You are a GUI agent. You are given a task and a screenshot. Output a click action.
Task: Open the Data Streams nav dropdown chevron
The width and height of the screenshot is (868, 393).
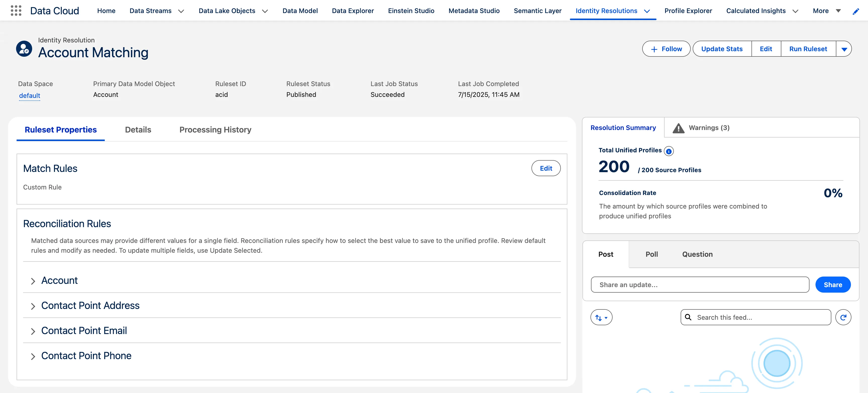click(x=181, y=11)
